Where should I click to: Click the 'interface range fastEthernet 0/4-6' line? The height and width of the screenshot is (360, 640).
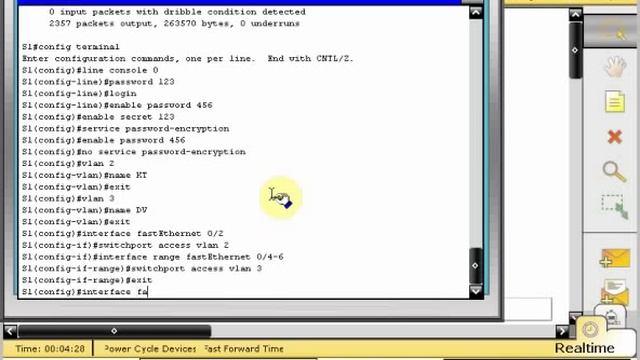153,257
